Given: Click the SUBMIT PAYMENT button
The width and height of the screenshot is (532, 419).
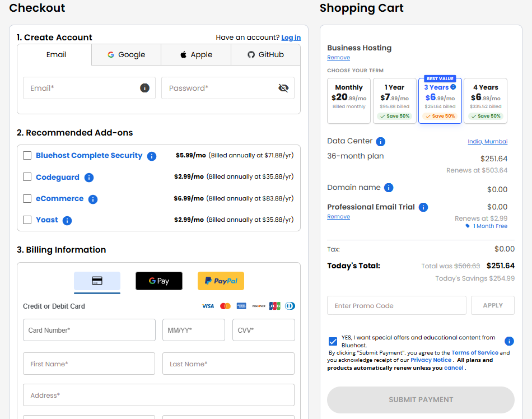Looking at the screenshot, I should [x=421, y=399].
